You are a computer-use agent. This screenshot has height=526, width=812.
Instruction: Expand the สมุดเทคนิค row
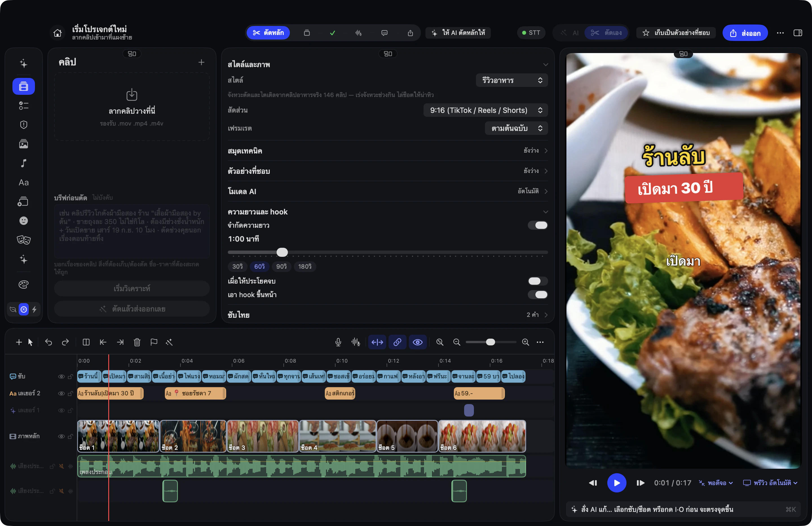(388, 151)
